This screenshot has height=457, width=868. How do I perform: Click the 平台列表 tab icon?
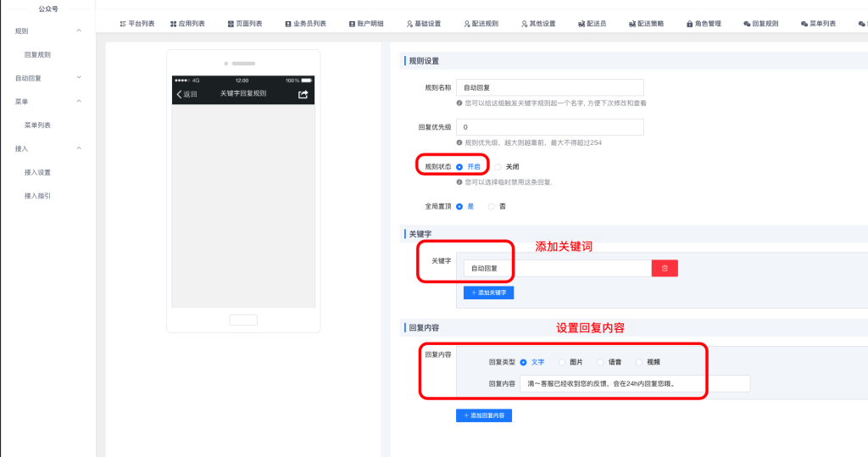(x=122, y=24)
